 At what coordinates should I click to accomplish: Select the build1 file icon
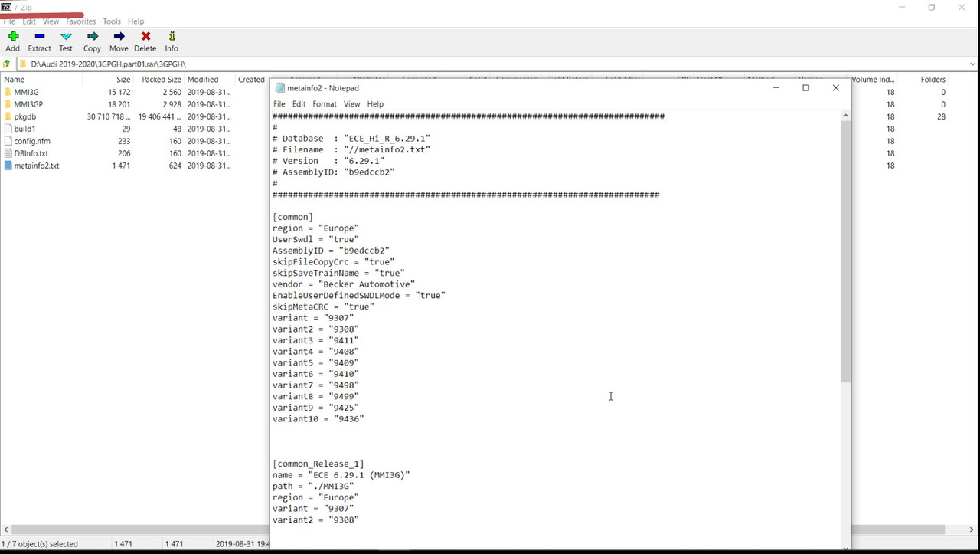tap(8, 129)
